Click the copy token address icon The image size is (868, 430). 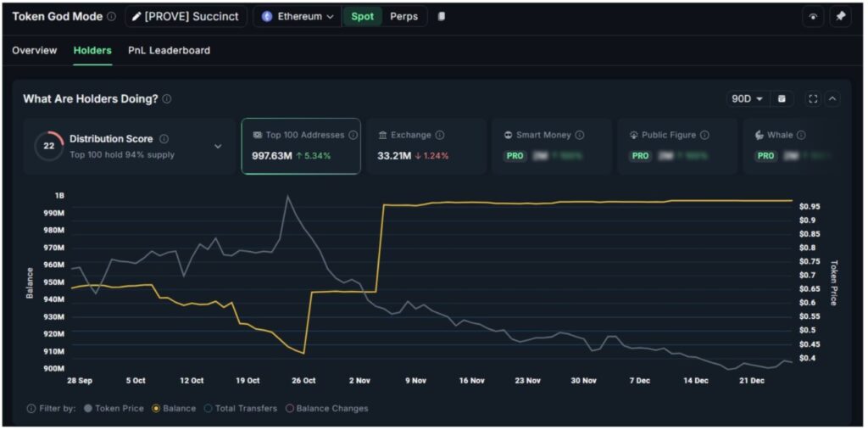click(x=442, y=17)
